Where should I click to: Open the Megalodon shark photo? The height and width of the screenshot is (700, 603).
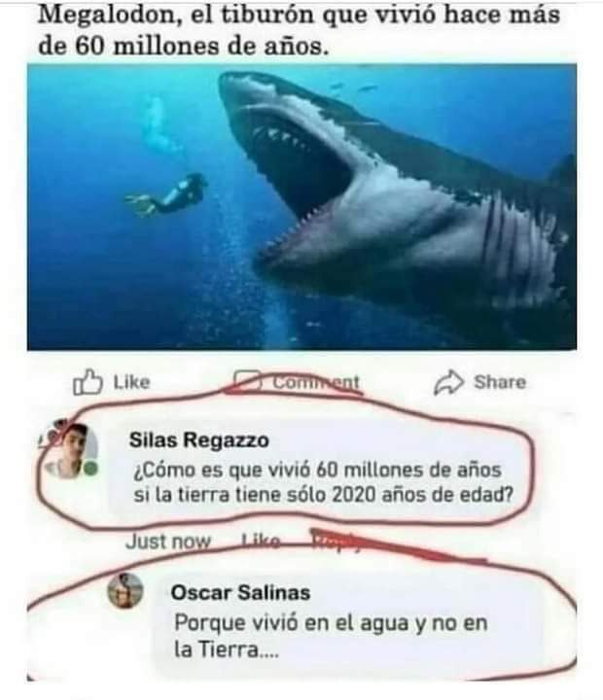[x=301, y=207]
